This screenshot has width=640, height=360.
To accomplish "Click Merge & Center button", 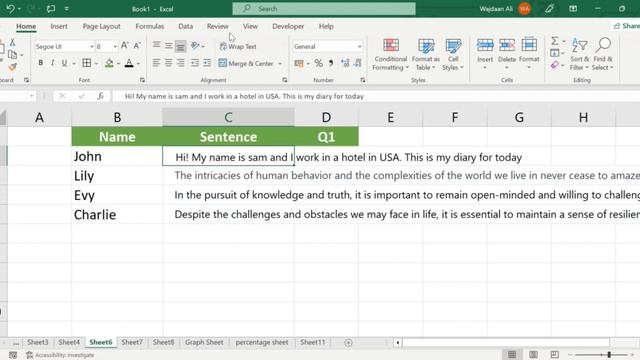I will click(x=246, y=63).
